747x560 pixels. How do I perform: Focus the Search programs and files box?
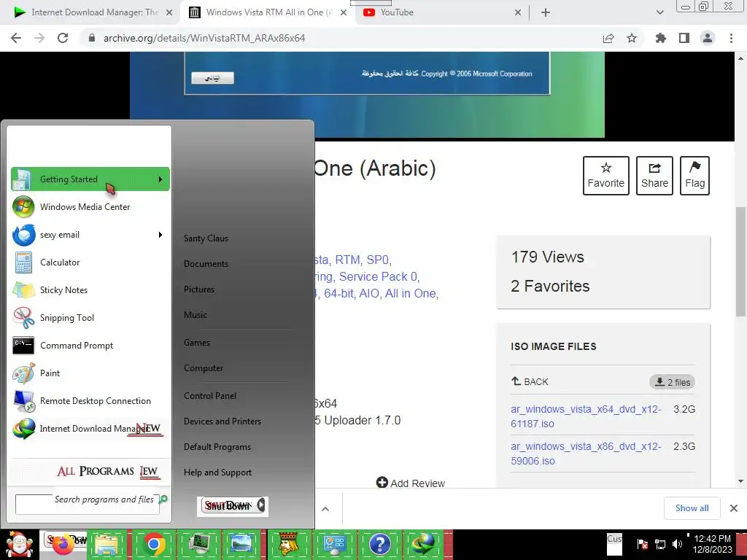[88, 505]
